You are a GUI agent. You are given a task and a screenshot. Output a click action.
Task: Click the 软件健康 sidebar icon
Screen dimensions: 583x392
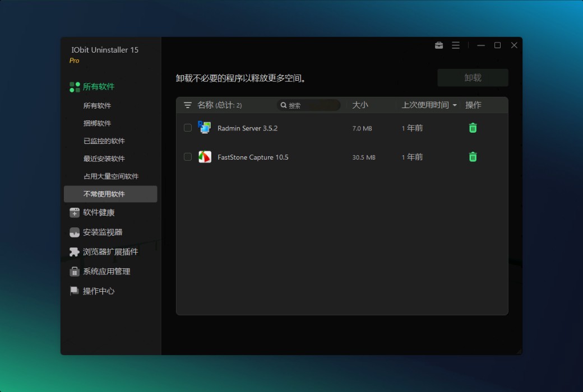tap(75, 213)
